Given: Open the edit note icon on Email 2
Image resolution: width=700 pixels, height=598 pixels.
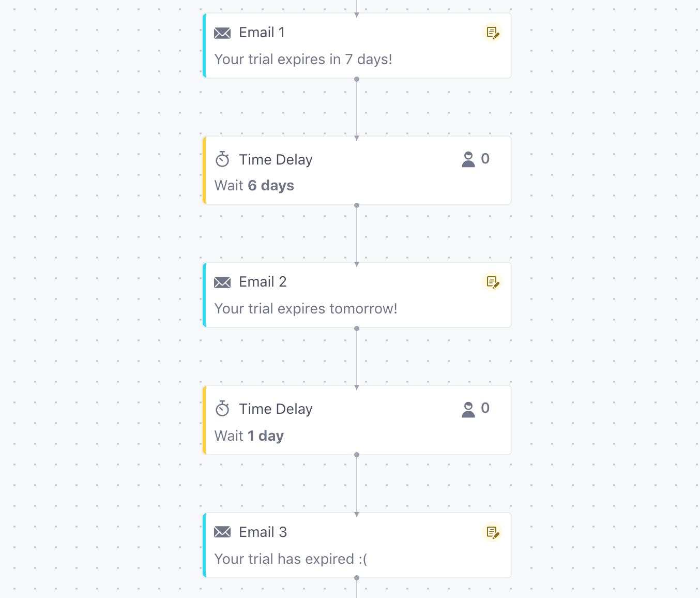Looking at the screenshot, I should tap(492, 282).
